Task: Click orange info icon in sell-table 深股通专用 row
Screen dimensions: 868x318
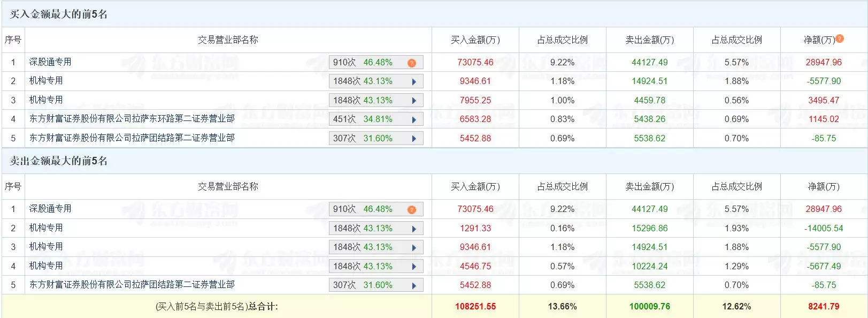Action: [411, 209]
